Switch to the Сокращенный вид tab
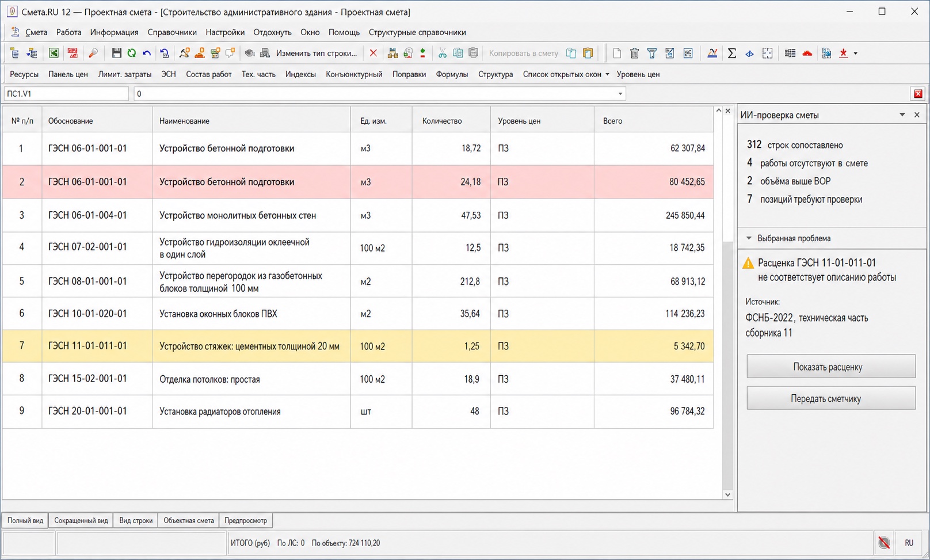Screen dimensions: 930x560 coord(81,520)
